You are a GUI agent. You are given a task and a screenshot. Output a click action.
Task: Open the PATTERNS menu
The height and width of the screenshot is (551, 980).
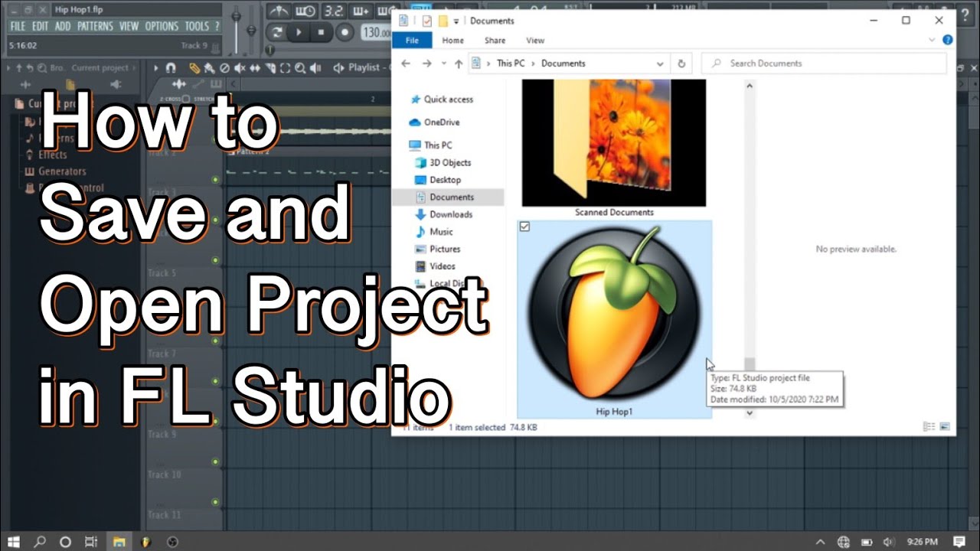pyautogui.click(x=95, y=26)
